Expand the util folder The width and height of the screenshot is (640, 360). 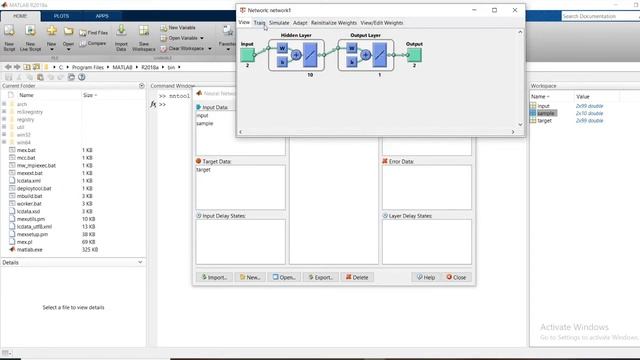pos(4,127)
